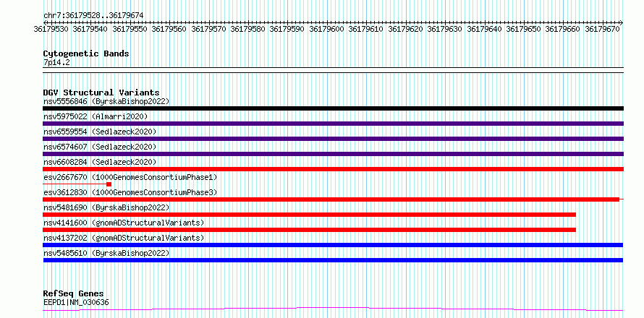Click ruler position 36179620

tap(405, 29)
